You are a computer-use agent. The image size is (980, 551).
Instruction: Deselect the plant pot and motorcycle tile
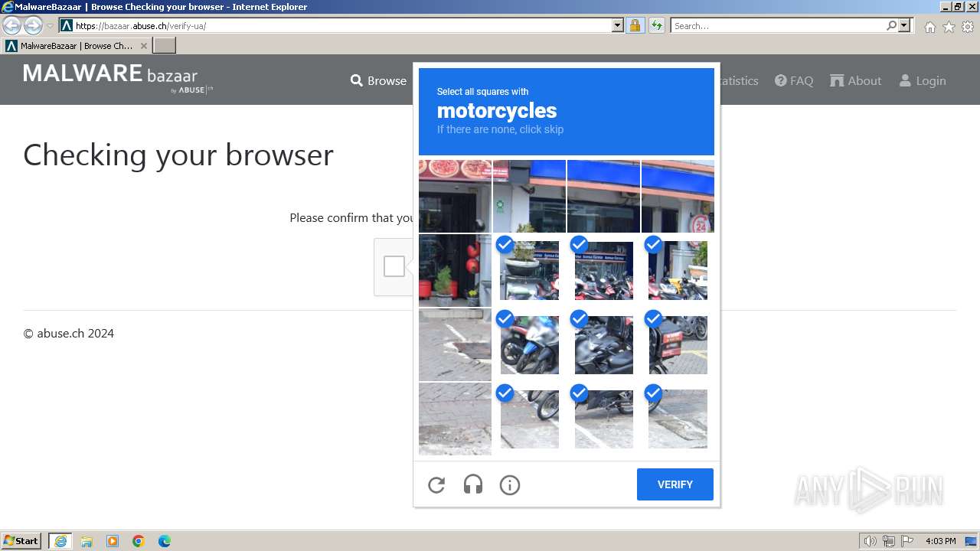pos(530,270)
